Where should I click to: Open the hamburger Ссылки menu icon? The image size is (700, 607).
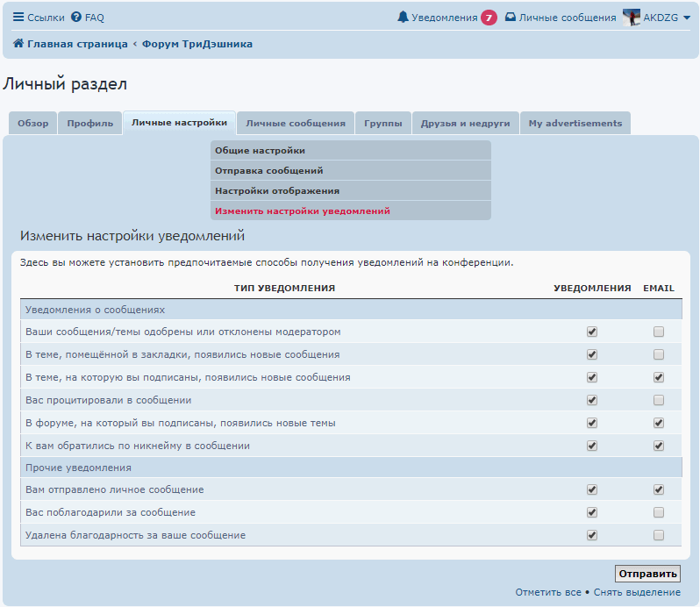[18, 18]
